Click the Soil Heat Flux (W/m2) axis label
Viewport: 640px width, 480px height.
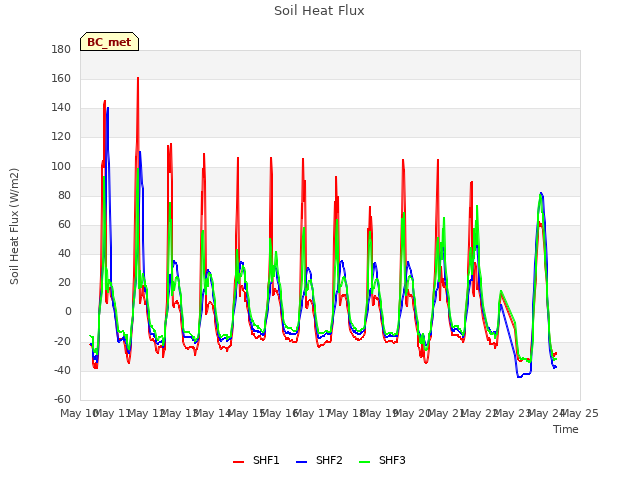click(x=14, y=226)
